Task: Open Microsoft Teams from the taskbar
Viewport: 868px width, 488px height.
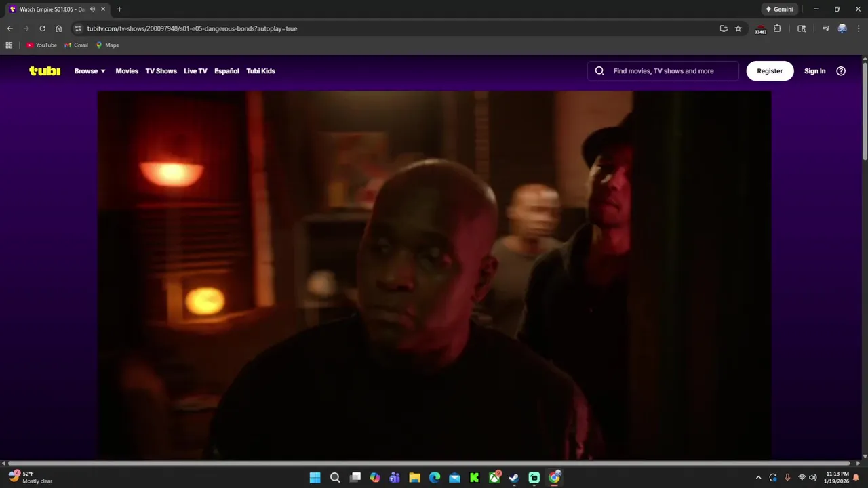Action: pyautogui.click(x=395, y=478)
